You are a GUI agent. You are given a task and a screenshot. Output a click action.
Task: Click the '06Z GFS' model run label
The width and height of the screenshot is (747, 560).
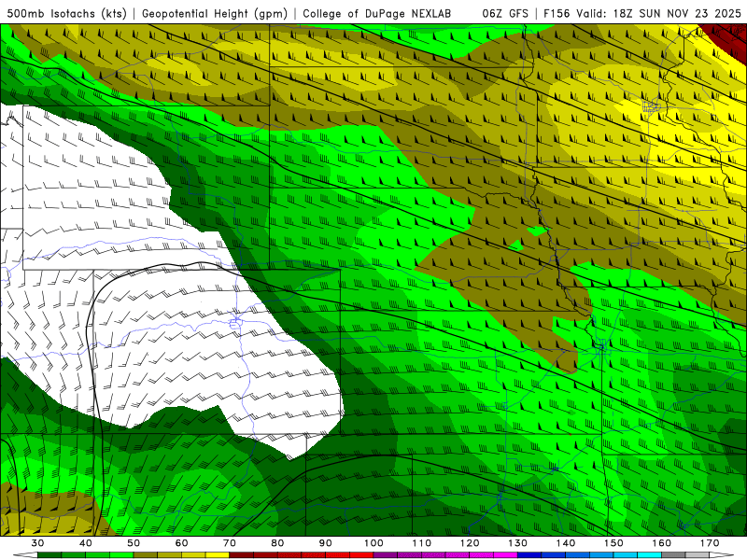[505, 13]
